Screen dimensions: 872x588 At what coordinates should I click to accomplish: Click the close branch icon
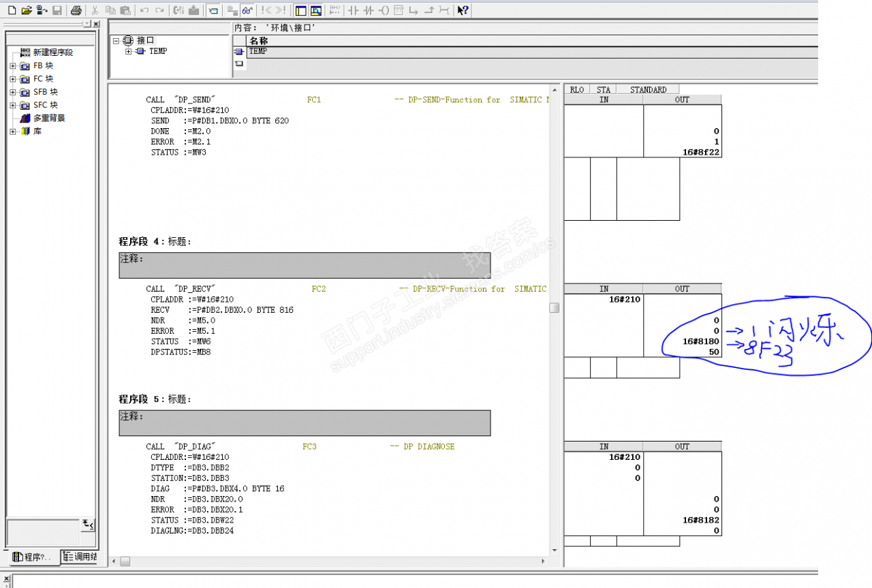(429, 10)
